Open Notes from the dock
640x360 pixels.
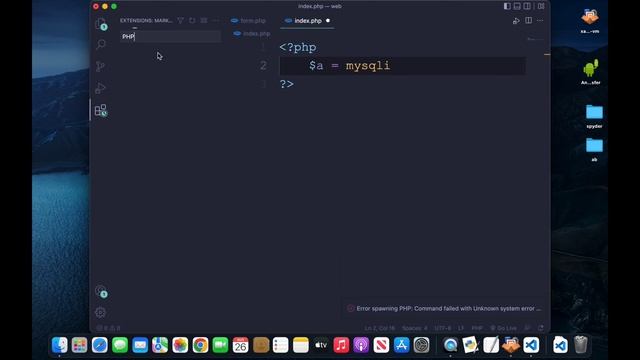[x=301, y=345]
